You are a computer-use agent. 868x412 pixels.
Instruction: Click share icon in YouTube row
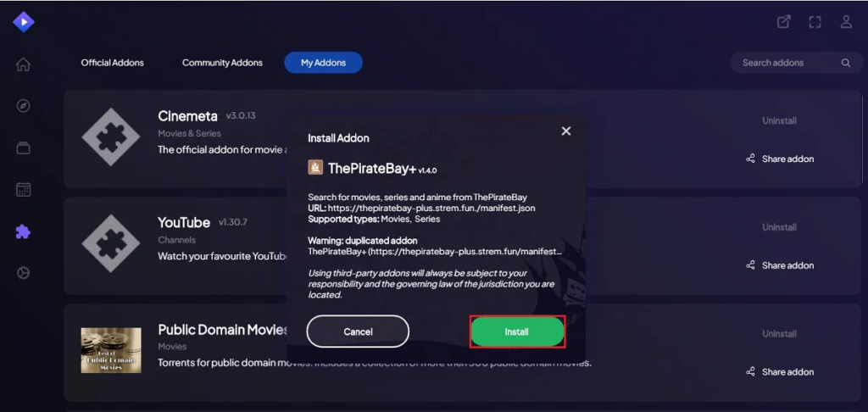tap(751, 265)
